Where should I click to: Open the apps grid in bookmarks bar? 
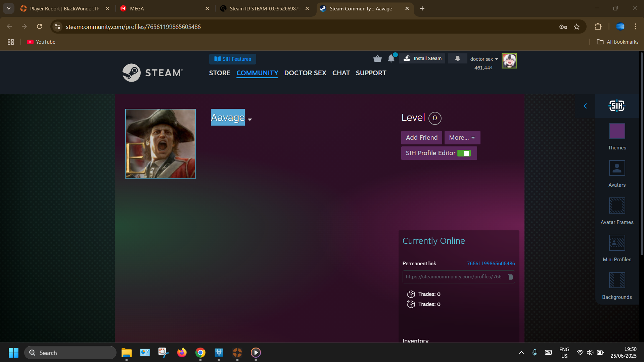coord(11,42)
